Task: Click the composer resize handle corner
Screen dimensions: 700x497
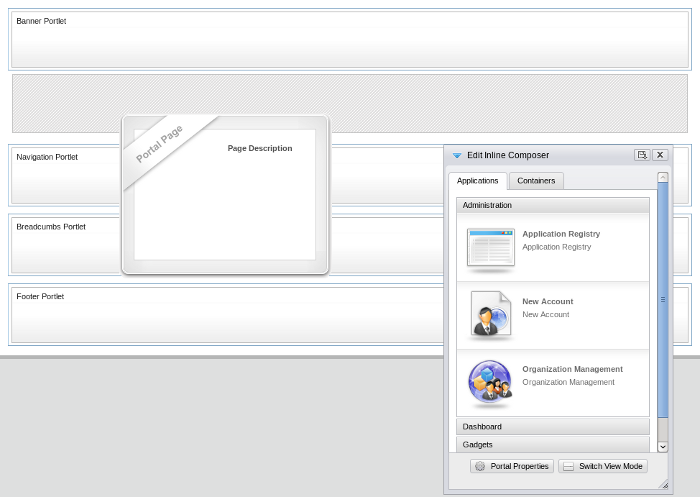Action: [665, 486]
